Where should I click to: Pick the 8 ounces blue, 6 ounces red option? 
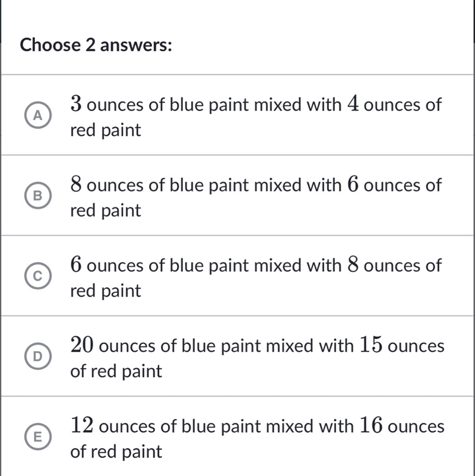point(237,195)
